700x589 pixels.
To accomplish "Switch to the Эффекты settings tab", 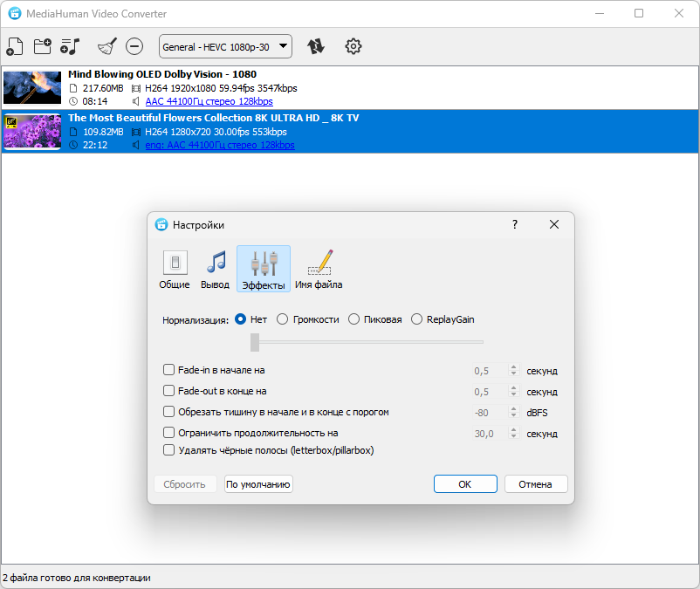I will tap(264, 269).
